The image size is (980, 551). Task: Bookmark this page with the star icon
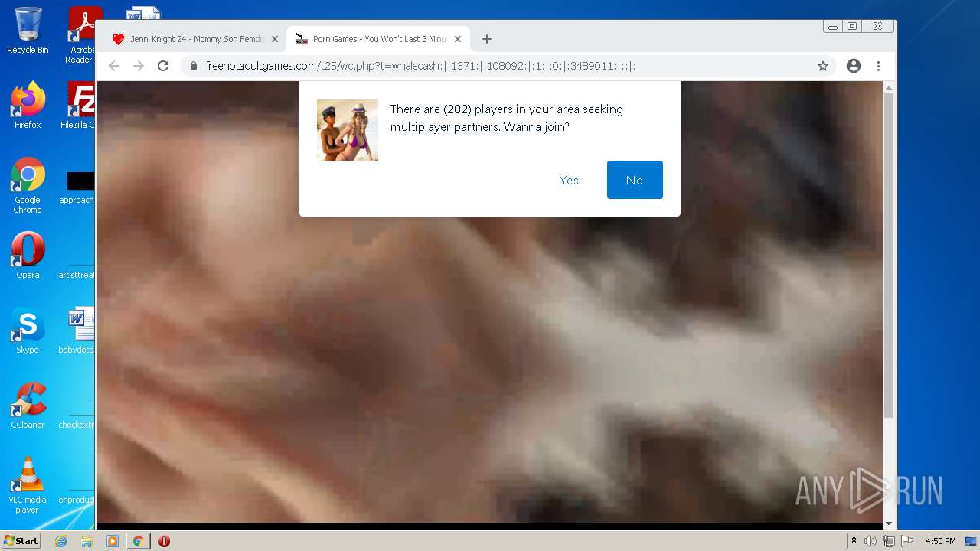823,66
